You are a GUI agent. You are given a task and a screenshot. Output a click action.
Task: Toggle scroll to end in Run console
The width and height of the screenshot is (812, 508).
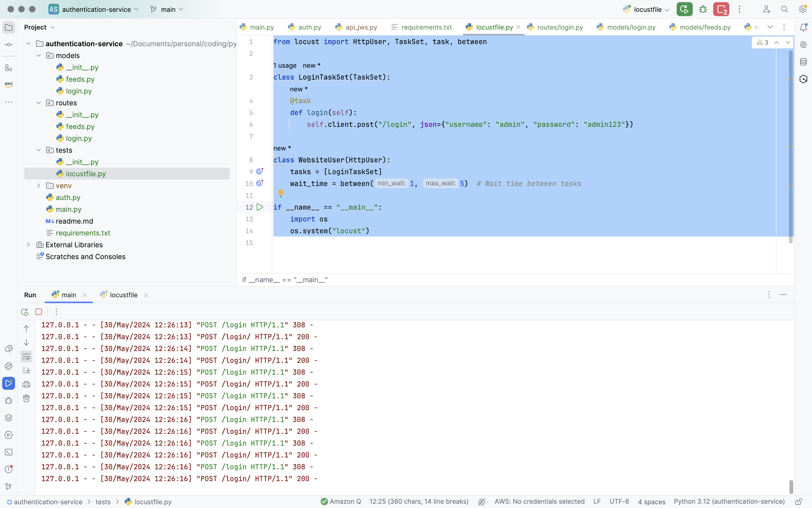26,370
